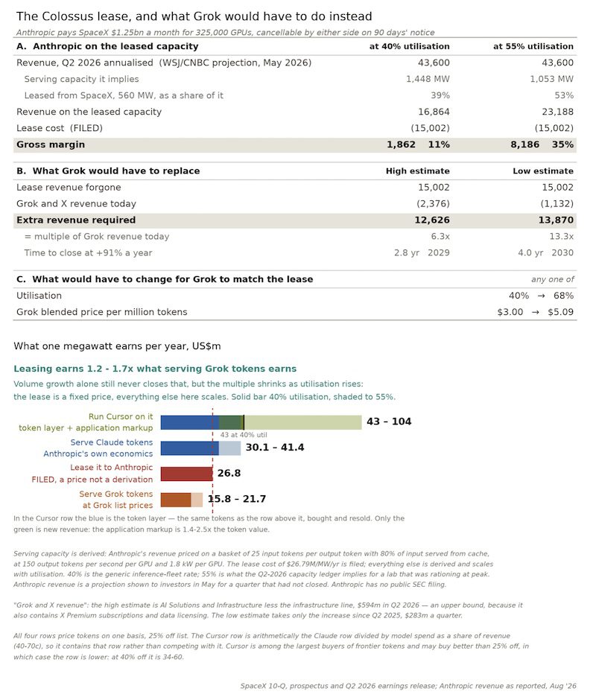Click the 'at 40% utilisation' column header
This screenshot has width=596, height=700.
pyautogui.click(x=409, y=46)
